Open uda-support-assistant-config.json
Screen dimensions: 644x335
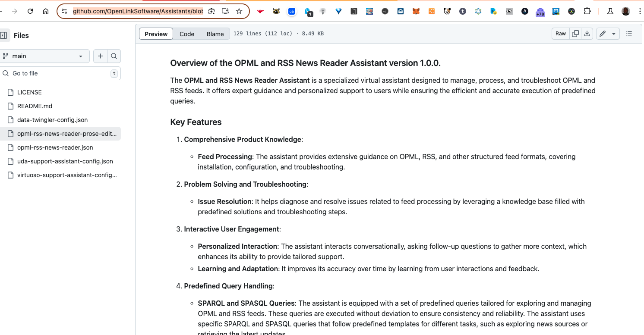point(65,161)
